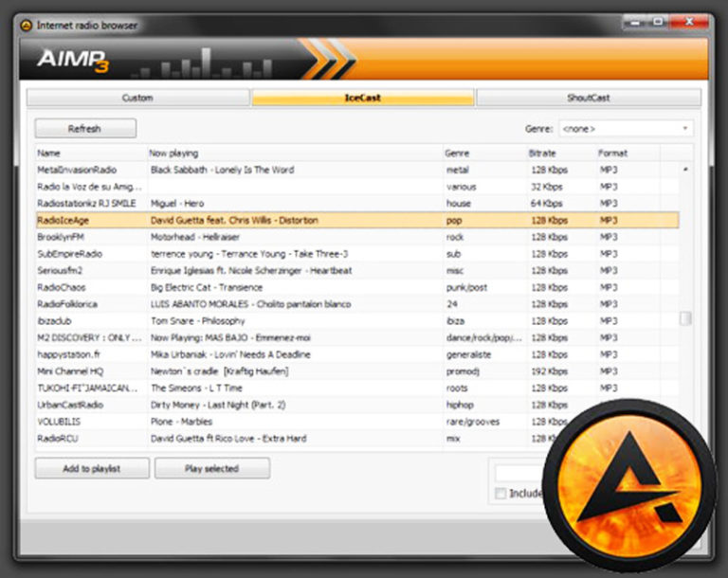The image size is (728, 578).
Task: Minimize the Internet radio browser window
Action: click(635, 22)
